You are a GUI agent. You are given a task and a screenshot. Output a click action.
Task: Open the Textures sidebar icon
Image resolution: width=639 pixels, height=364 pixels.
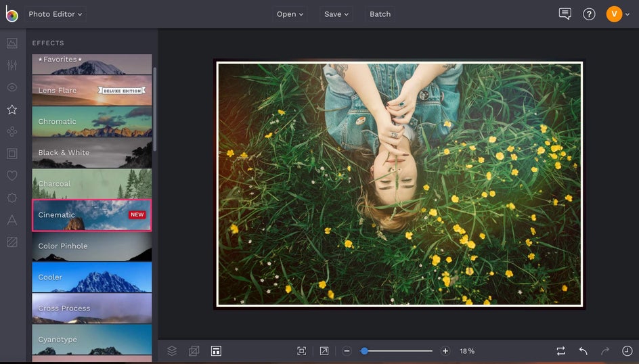pos(12,242)
